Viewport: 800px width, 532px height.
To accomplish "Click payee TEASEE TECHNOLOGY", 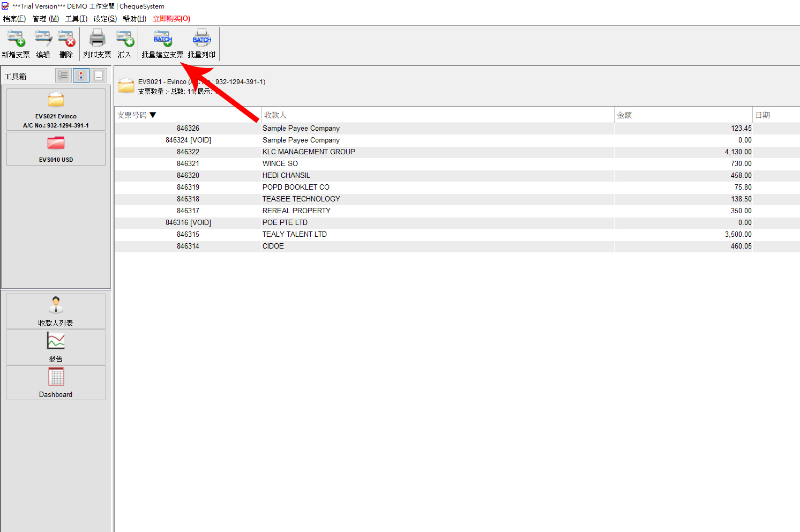I will [x=301, y=199].
